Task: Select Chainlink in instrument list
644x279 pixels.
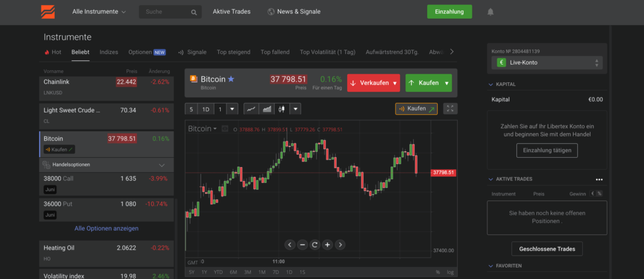Action: point(106,88)
